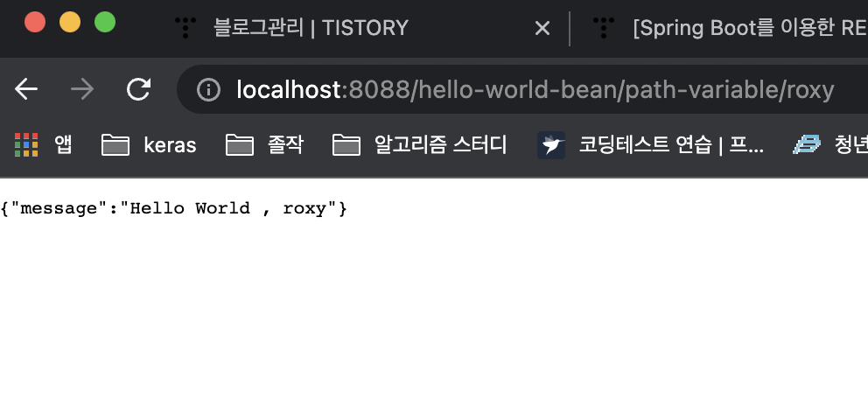The image size is (868, 413).
Task: Open the 알고리즘 스터디 bookmark folder
Action: 419,145
